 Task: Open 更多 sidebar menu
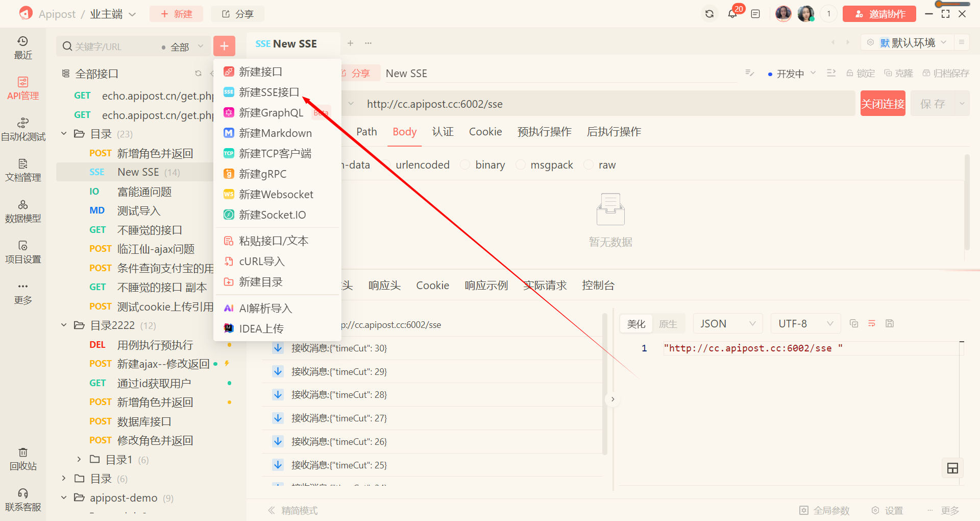click(x=23, y=293)
